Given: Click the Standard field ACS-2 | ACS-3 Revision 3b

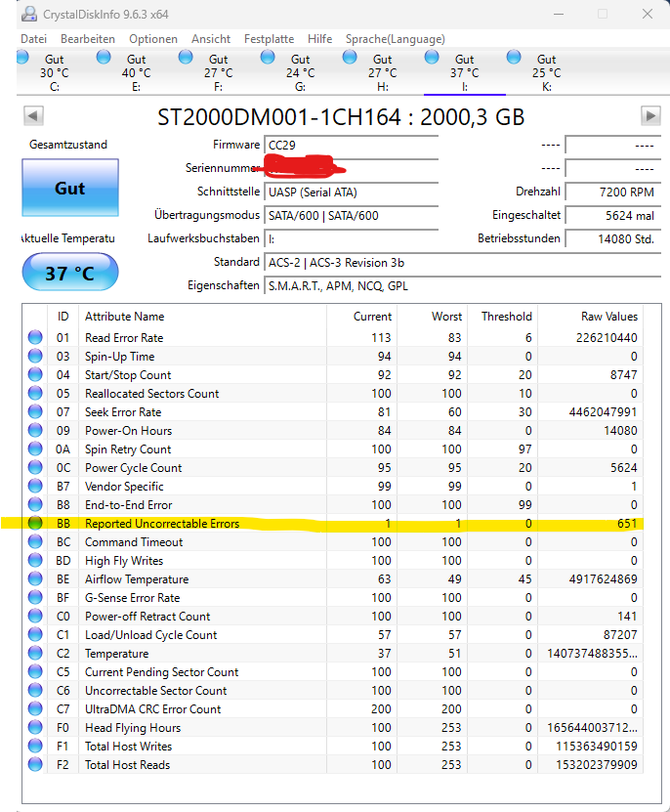Looking at the screenshot, I should click(x=463, y=263).
